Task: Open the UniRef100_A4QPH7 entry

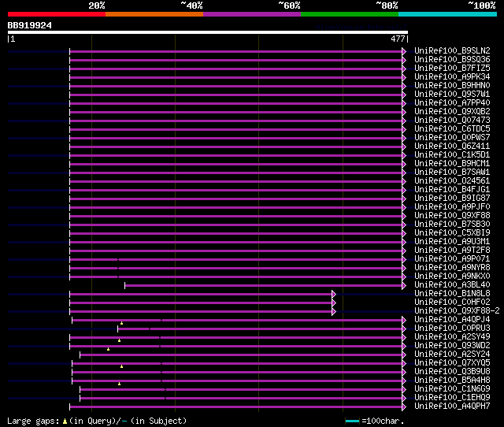Action: tap(452, 407)
